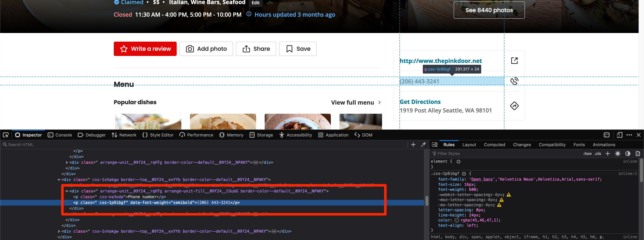644x240 pixels.
Task: Toggle the :hov pseudo-class panel
Action: 588,153
